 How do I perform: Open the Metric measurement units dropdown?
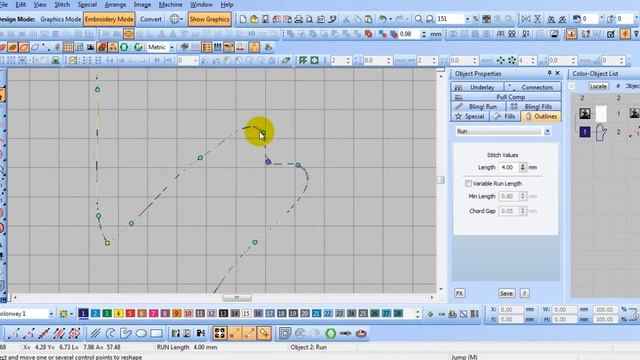pyautogui.click(x=172, y=48)
